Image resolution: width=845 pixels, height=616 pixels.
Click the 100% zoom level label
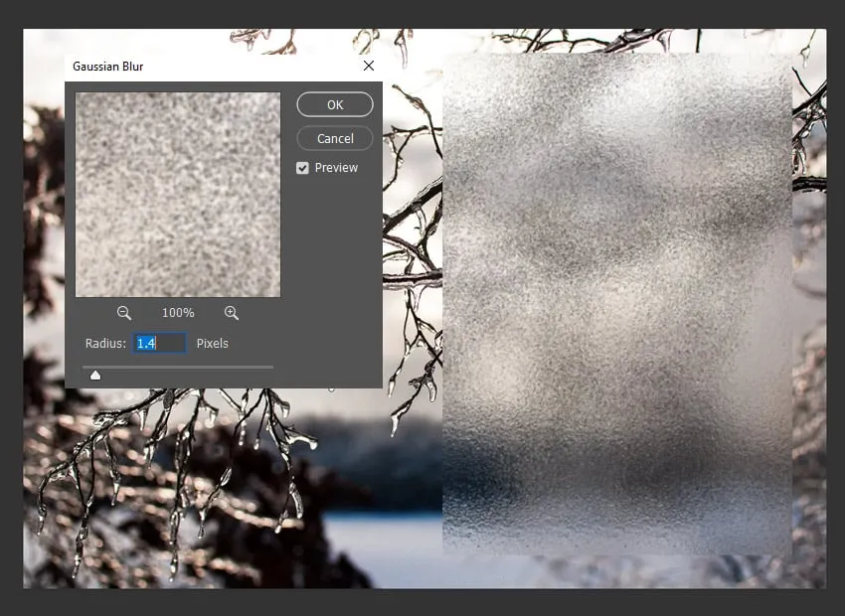(x=178, y=313)
